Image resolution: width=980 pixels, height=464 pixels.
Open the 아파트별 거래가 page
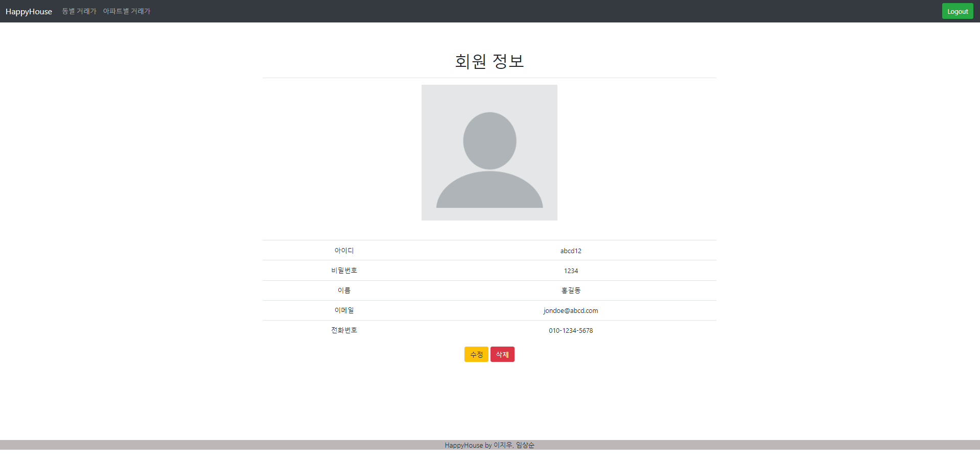[126, 11]
